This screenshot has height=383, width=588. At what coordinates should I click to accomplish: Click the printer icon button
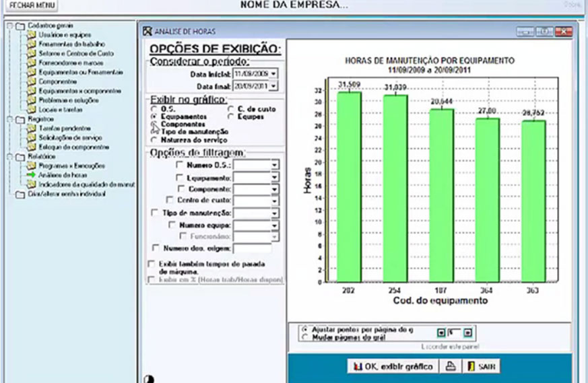pos(449,366)
